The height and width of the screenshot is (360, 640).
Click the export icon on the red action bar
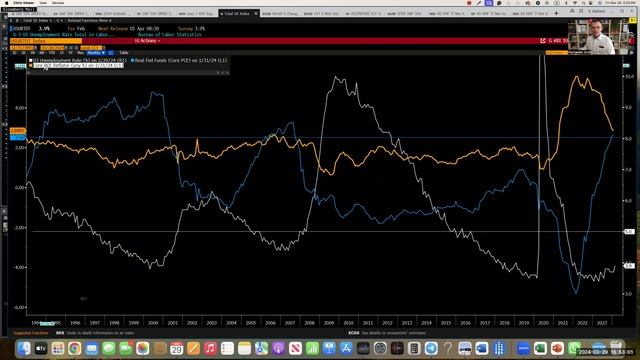(543, 41)
